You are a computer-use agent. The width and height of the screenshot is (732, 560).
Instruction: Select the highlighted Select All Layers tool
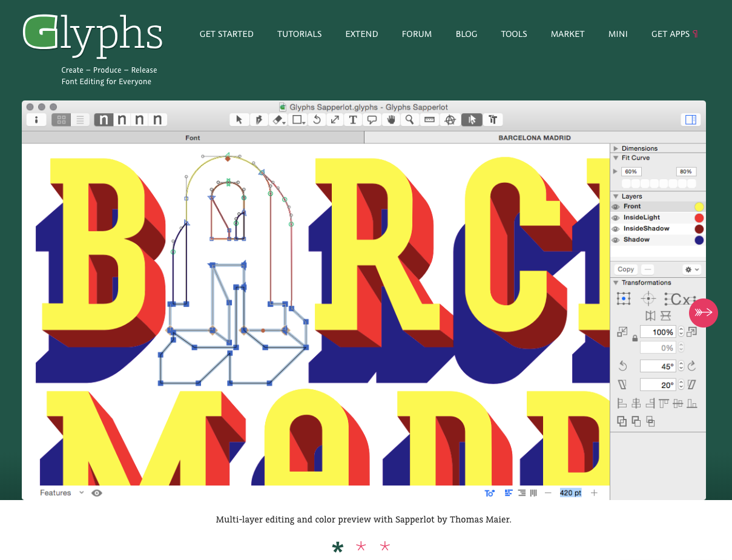(x=472, y=120)
